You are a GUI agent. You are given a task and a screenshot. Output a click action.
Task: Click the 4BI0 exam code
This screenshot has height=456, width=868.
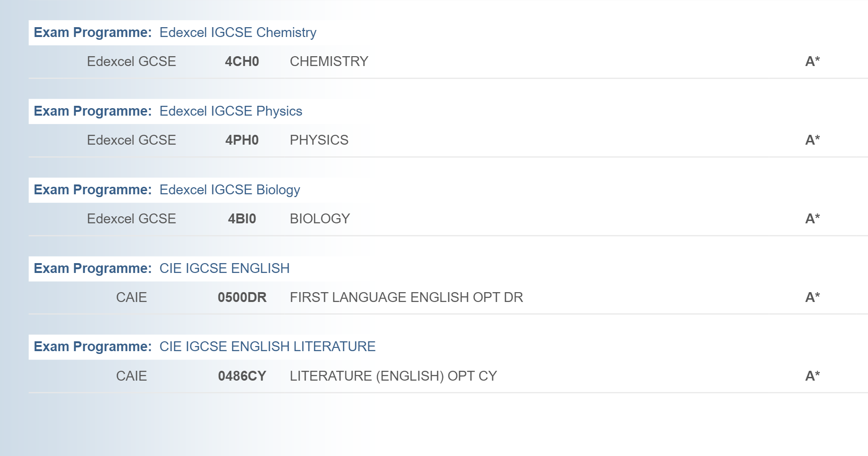click(x=242, y=219)
